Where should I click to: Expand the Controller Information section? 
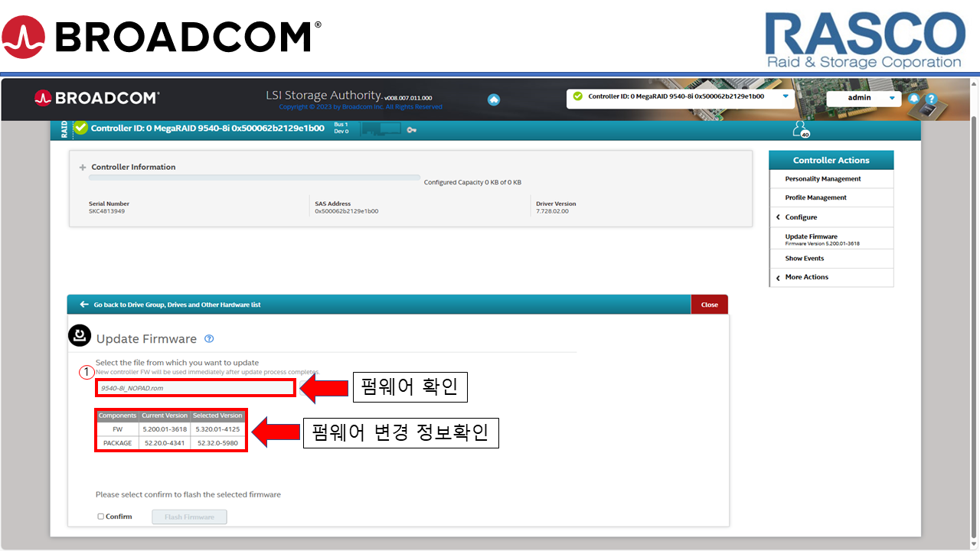83,167
